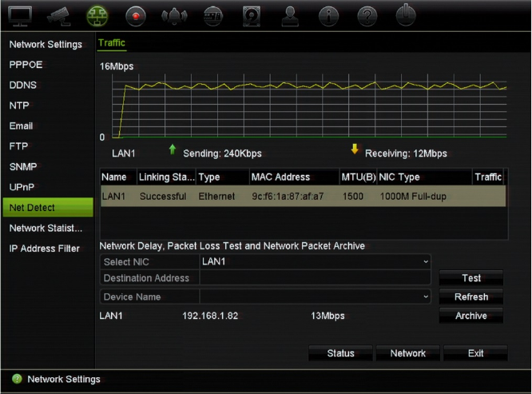Open the device management keypad icon
This screenshot has height=394, width=532.
click(212, 16)
